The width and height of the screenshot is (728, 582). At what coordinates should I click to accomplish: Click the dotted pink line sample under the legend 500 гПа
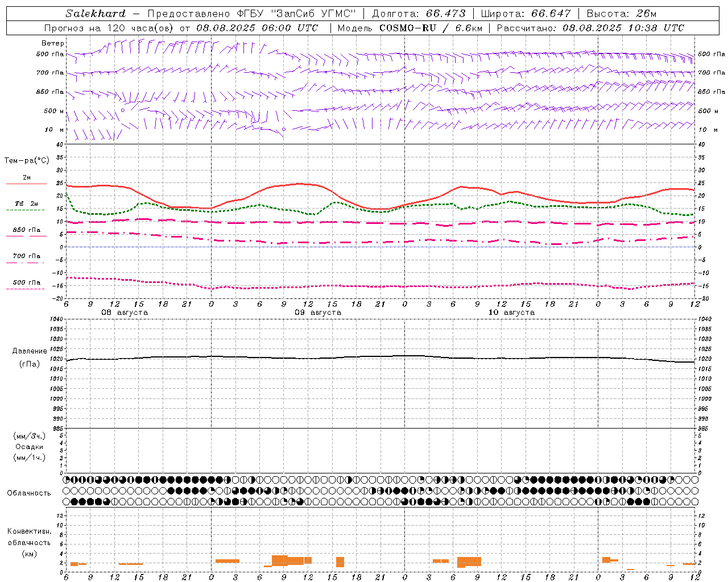coord(26,289)
